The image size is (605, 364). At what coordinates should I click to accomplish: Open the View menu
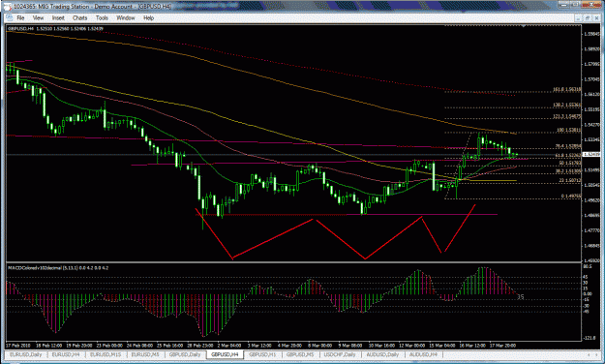coord(38,17)
